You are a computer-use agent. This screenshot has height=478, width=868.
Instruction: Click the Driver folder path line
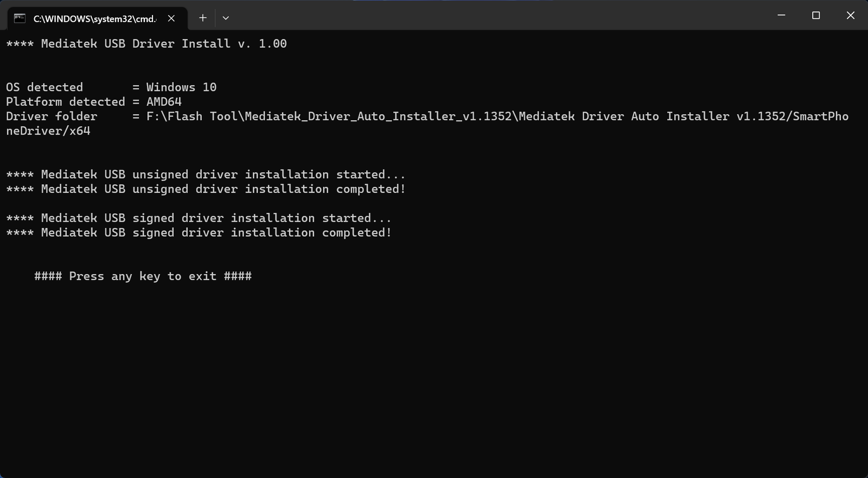click(x=427, y=117)
